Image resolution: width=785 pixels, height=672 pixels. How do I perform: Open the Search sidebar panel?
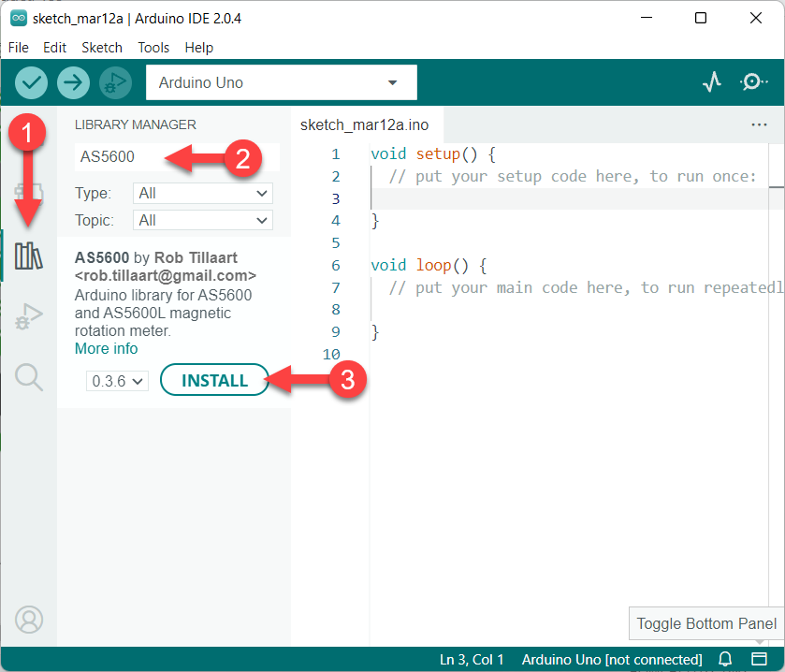(28, 377)
